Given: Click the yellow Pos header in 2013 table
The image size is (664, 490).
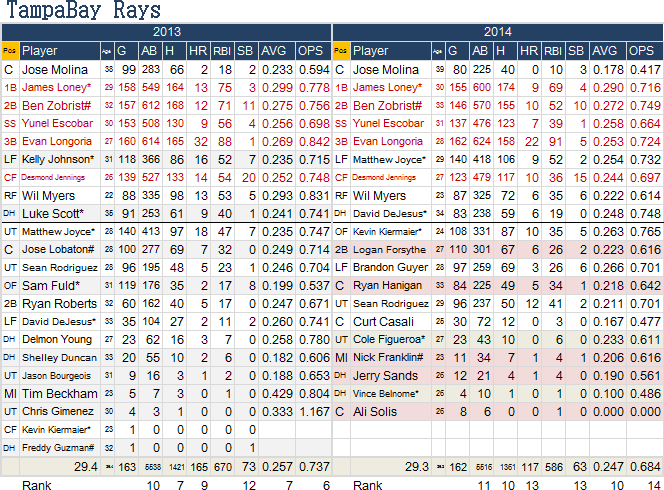Looking at the screenshot, I should pyautogui.click(x=10, y=51).
